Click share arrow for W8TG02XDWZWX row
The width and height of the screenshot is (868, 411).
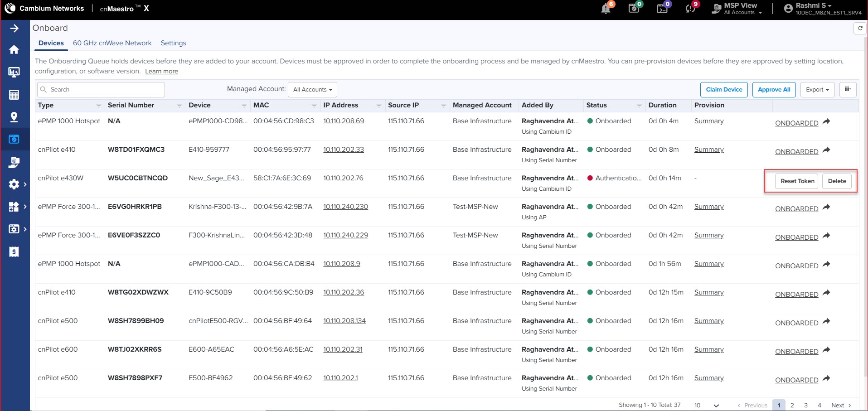click(827, 293)
